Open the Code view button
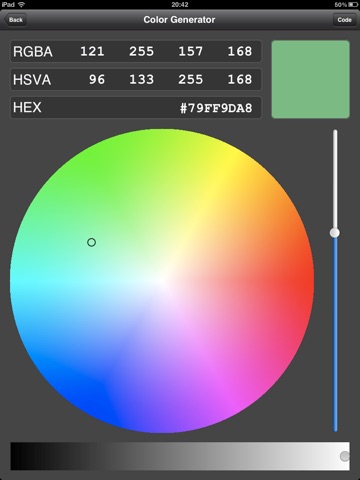 [344, 20]
